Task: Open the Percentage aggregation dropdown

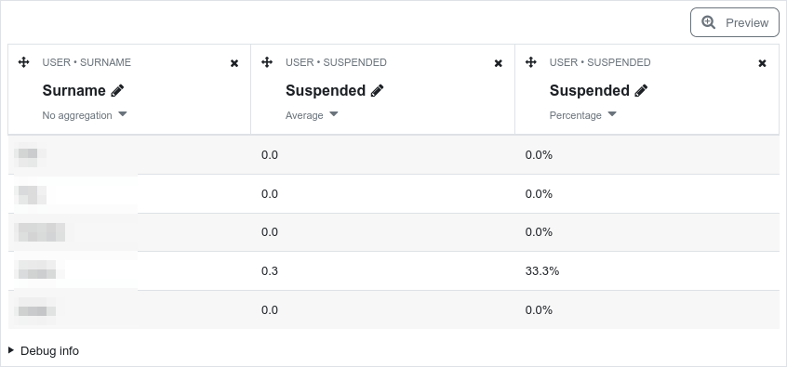Action: (x=583, y=115)
